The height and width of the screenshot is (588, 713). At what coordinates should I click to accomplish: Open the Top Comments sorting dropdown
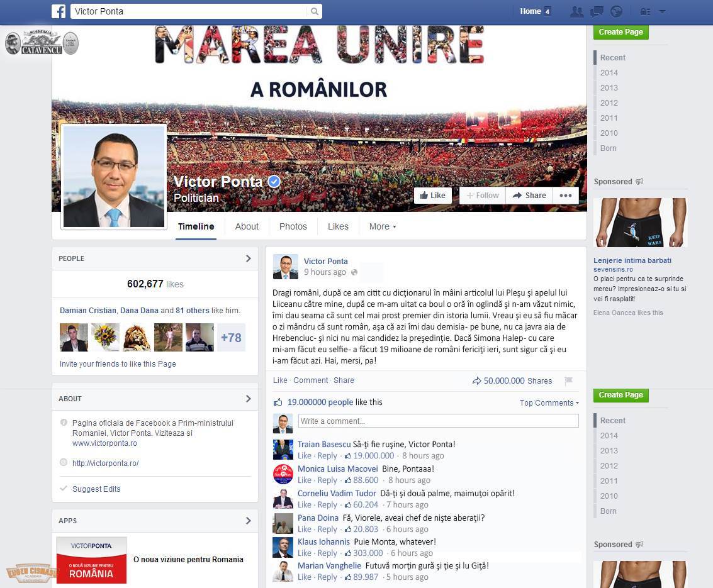pyautogui.click(x=549, y=403)
